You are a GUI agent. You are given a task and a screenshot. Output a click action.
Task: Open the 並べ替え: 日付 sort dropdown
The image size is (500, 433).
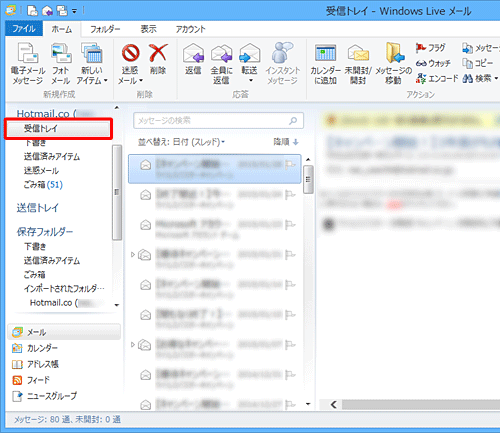182,142
